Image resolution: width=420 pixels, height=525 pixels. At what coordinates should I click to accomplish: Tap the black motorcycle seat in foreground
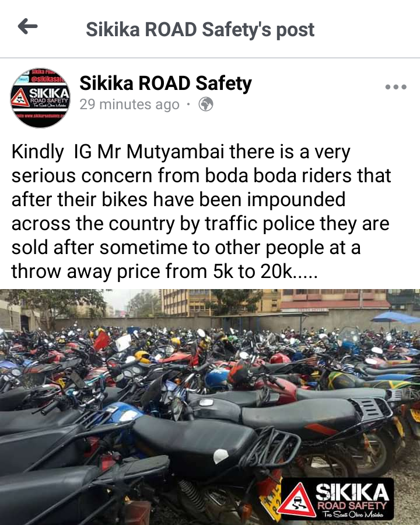[x=193, y=443]
